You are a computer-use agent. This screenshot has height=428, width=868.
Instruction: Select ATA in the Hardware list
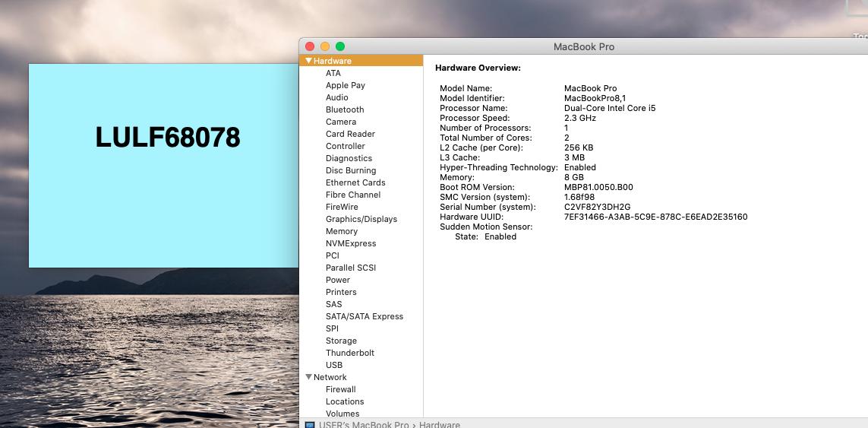[x=333, y=73]
